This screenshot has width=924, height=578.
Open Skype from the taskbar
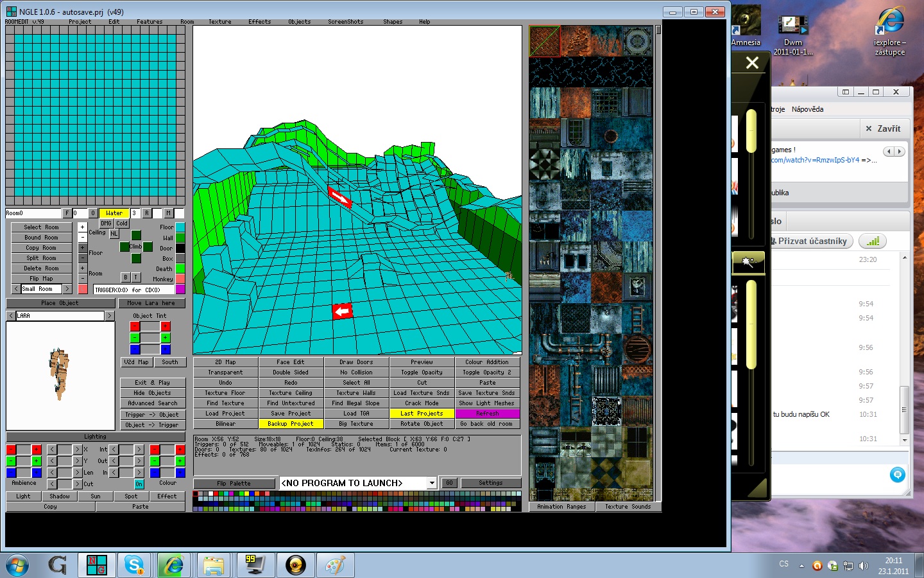pyautogui.click(x=134, y=565)
